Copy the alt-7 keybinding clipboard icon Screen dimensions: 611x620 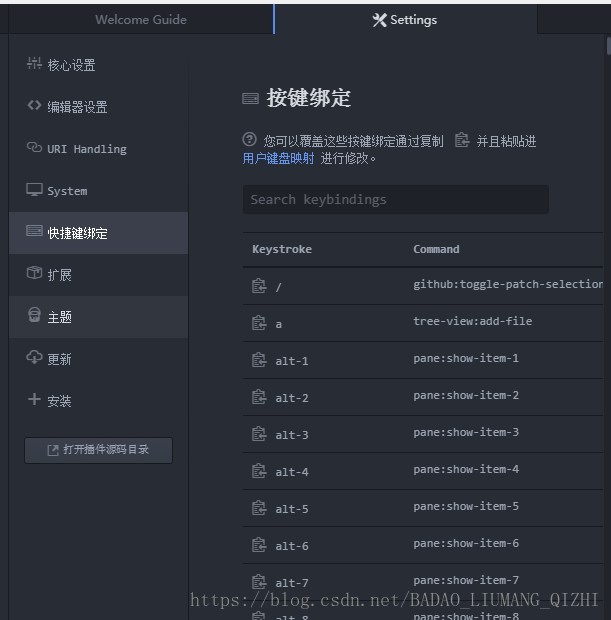259,582
